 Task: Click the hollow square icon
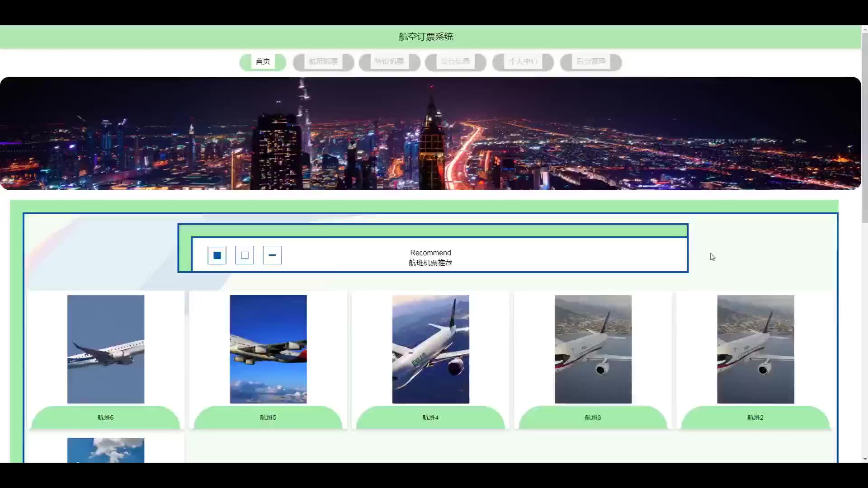[245, 255]
